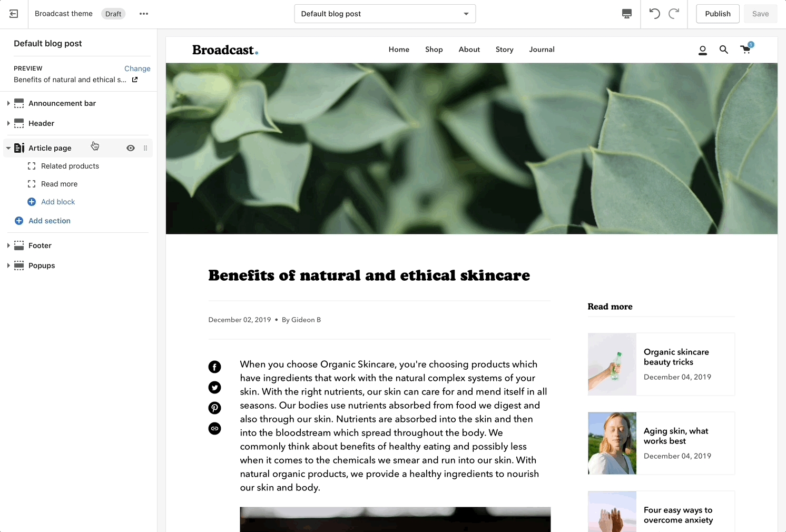
Task: Expand the Announcement bar section
Action: tap(8, 103)
